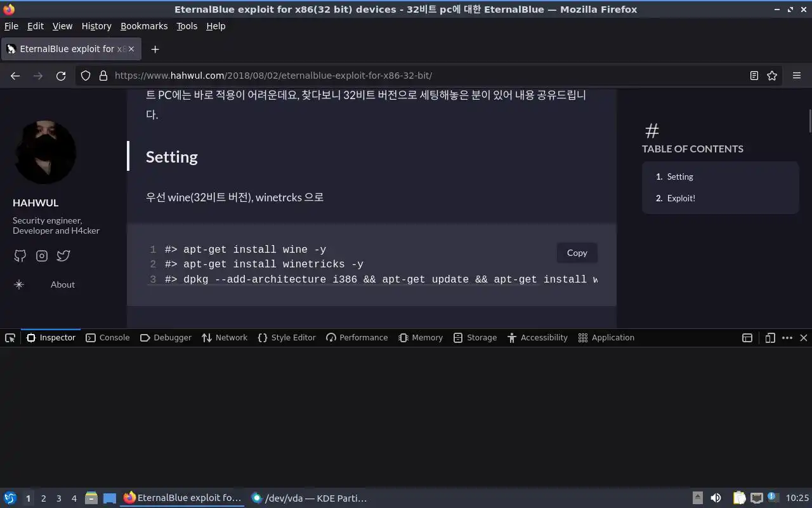Close the developer tools panel
This screenshot has height=508, width=812.
tap(804, 338)
